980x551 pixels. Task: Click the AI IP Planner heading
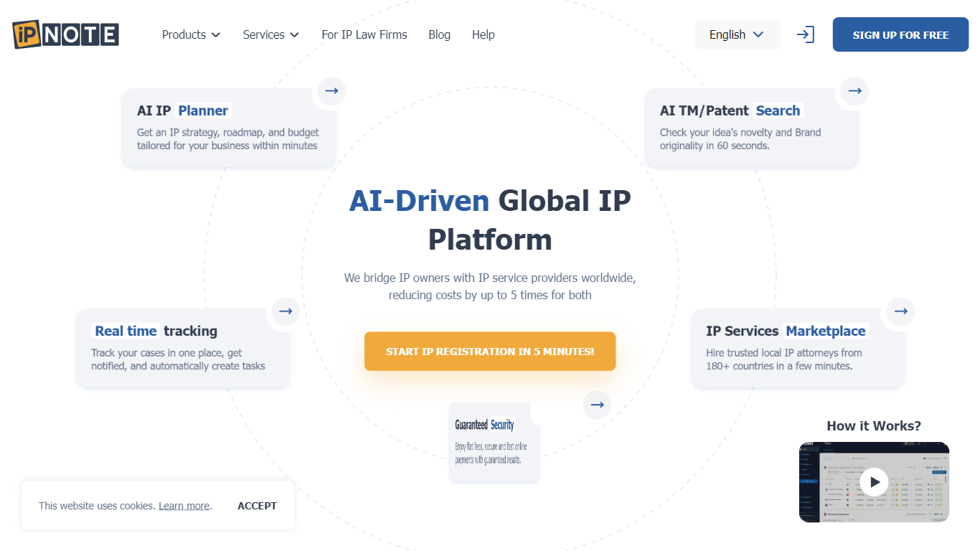pyautogui.click(x=183, y=110)
